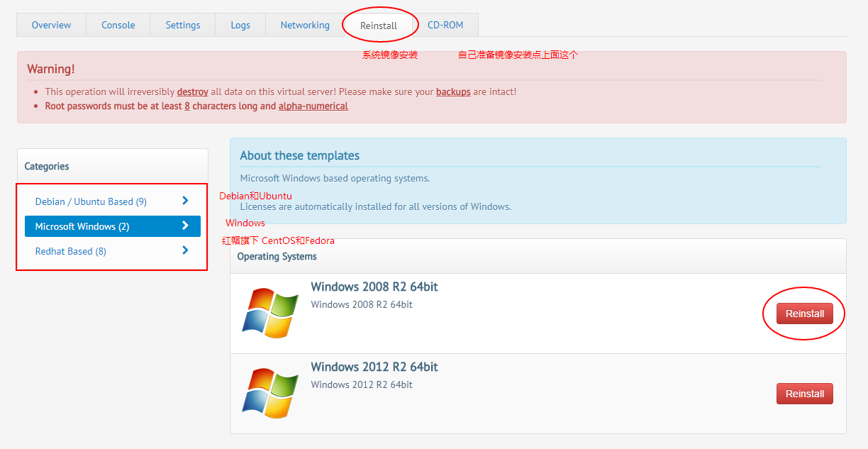
Task: Select Microsoft Windows category
Action: tap(113, 226)
